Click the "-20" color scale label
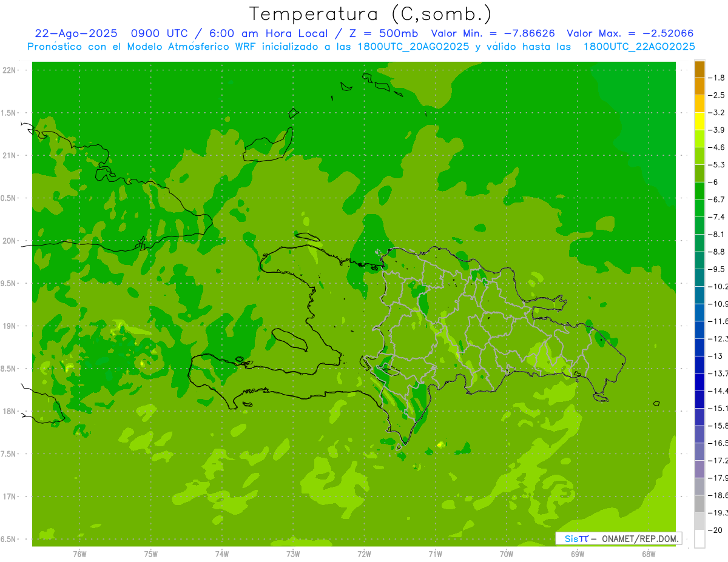 tap(715, 530)
